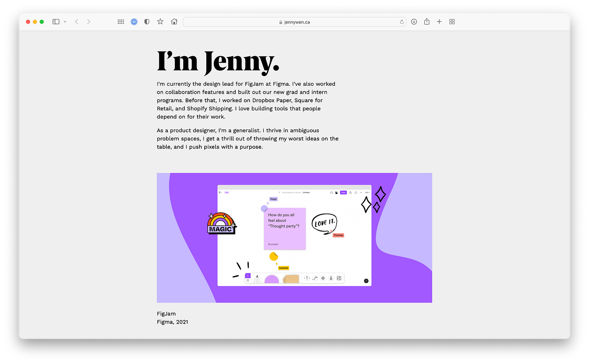Click the "FigJam" caption text
Viewport: 589px width, 364px height.
point(166,314)
